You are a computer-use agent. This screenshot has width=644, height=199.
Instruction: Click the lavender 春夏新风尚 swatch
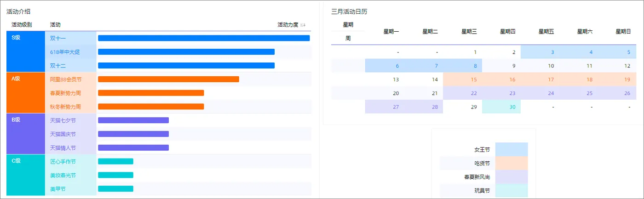pyautogui.click(x=512, y=177)
